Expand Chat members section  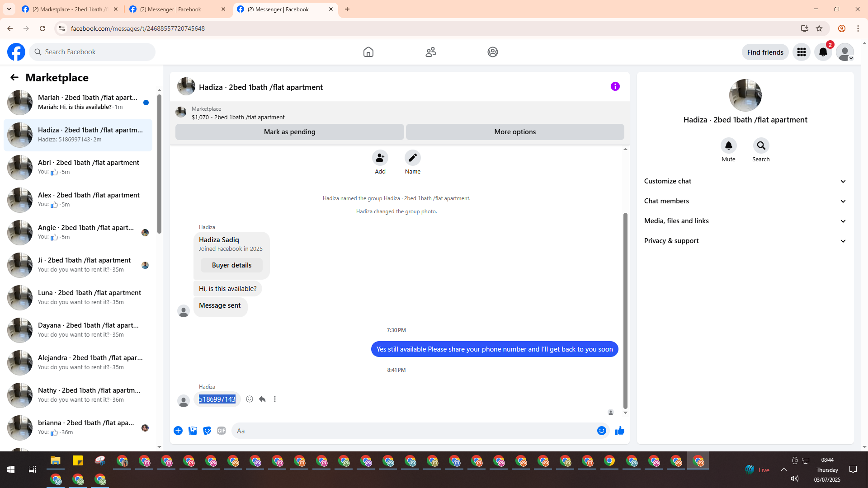pos(745,201)
